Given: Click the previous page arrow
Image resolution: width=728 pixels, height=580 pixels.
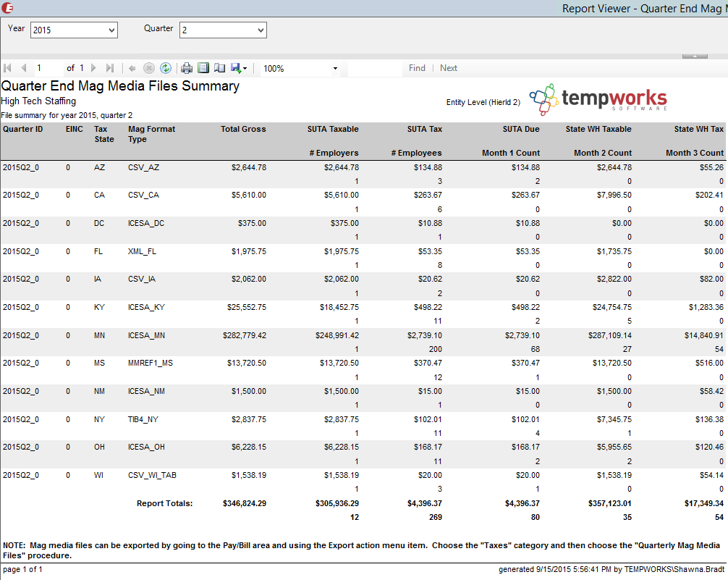Looking at the screenshot, I should tap(23, 68).
